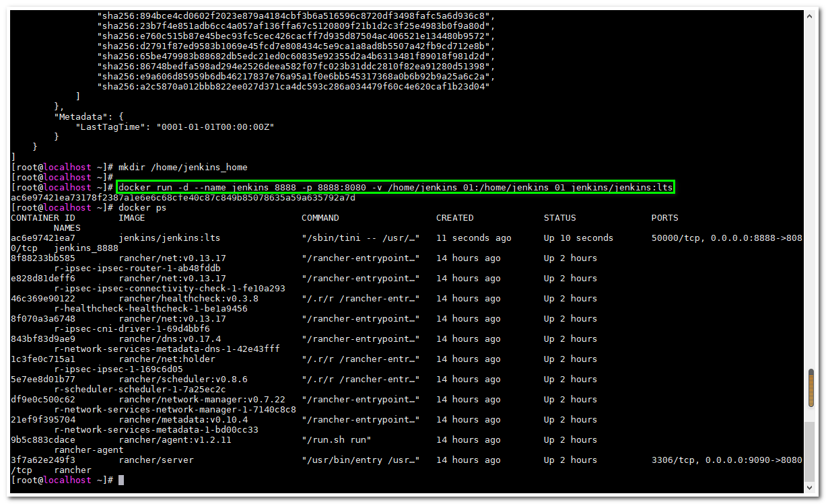This screenshot has width=826, height=504.
Task: Click jenkins/jenkins:lts in the IMAGE column
Action: click(170, 238)
